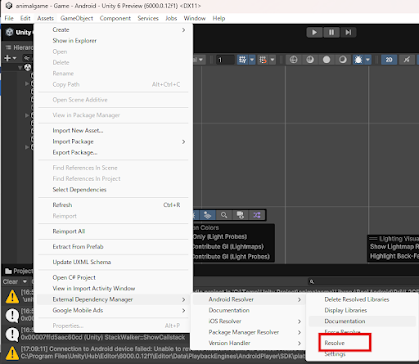
Task: Open the Hierarchy panel menu icon
Action: point(9,47)
